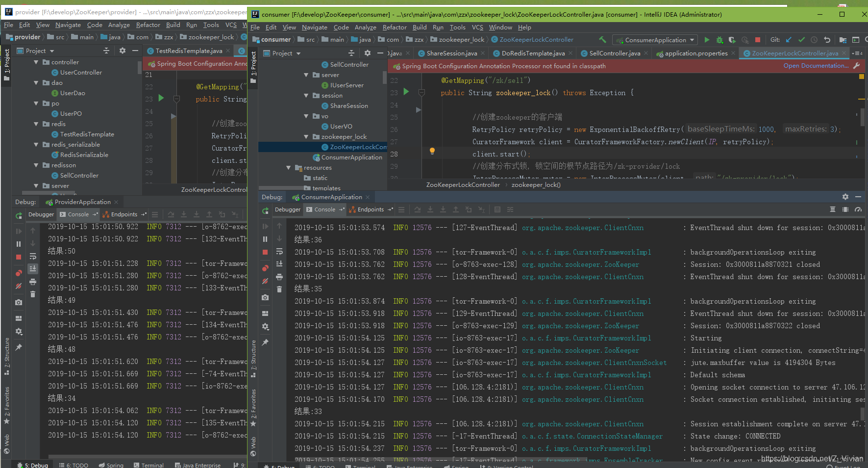Collapse the redisson folder in provider tree
Image resolution: width=868 pixels, height=468 pixels.
pyautogui.click(x=36, y=165)
